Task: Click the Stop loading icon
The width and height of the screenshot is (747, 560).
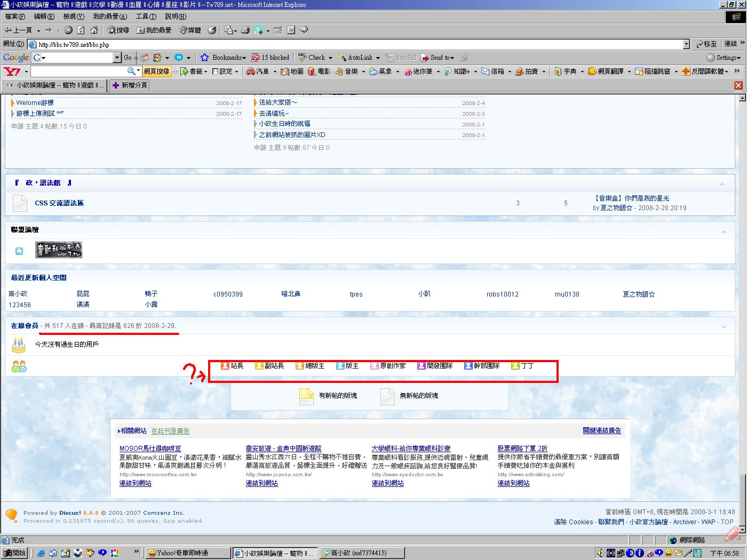Action: tap(68, 30)
